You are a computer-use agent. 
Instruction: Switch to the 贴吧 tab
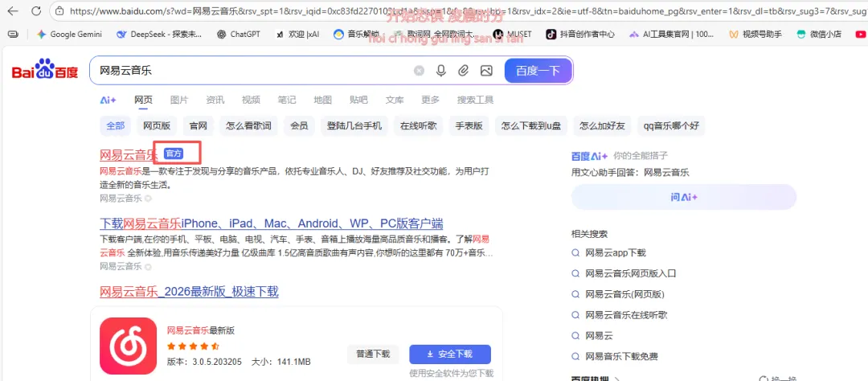point(358,100)
